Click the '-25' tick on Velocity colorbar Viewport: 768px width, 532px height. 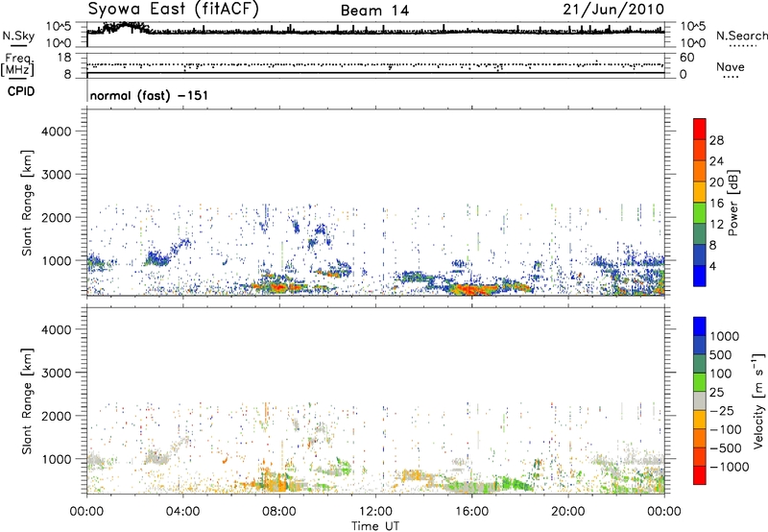[x=722, y=411]
